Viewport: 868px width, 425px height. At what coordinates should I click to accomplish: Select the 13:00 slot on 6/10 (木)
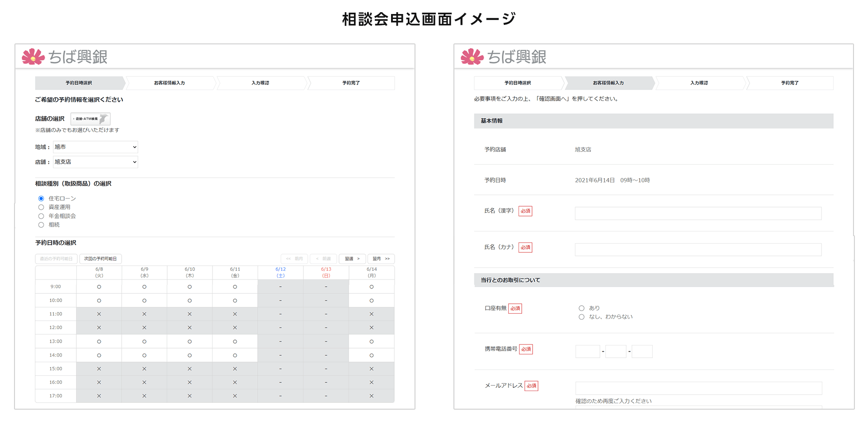[x=189, y=341]
